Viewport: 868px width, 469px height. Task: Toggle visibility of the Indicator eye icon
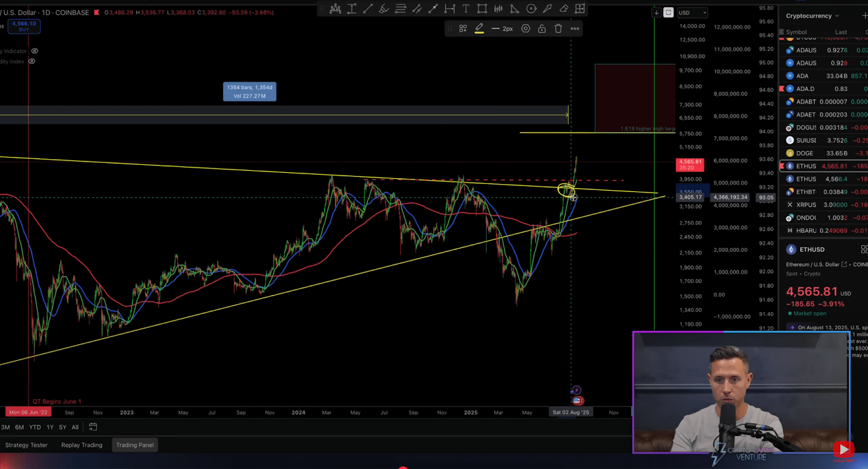35,51
